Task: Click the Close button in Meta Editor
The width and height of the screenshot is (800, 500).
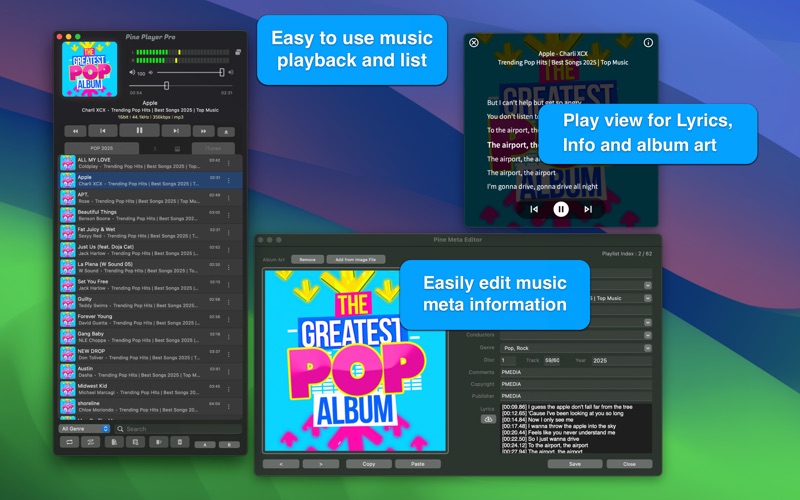Action: [x=630, y=464]
